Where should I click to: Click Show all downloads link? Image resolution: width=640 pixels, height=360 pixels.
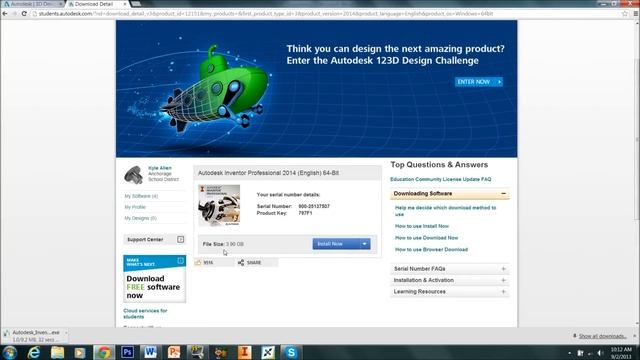(x=602, y=336)
